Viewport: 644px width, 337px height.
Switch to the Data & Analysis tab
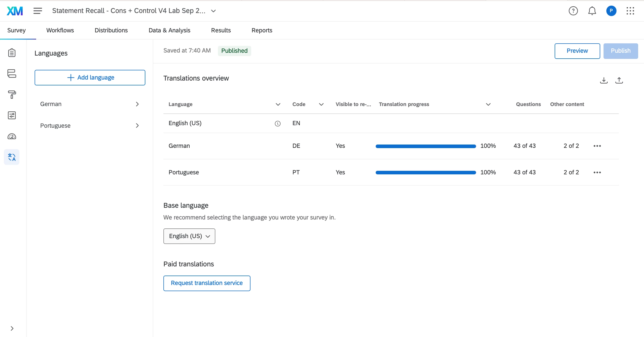pyautogui.click(x=169, y=30)
